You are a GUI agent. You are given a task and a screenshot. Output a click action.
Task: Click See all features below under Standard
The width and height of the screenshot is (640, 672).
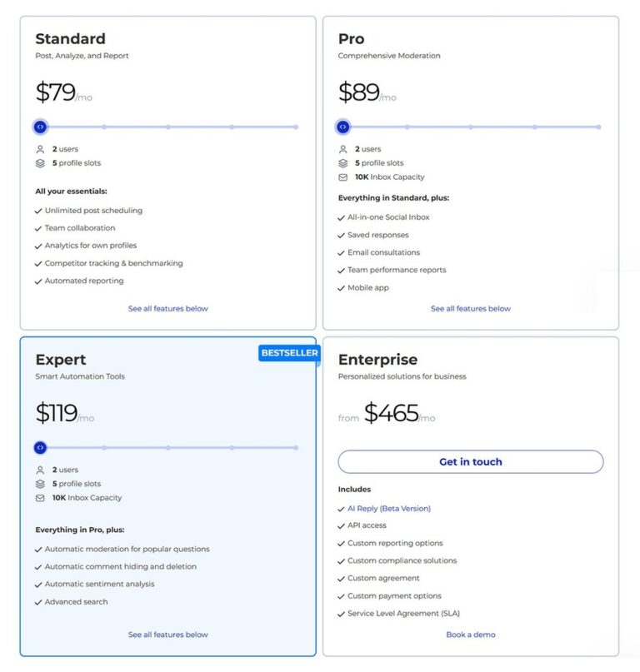click(167, 308)
